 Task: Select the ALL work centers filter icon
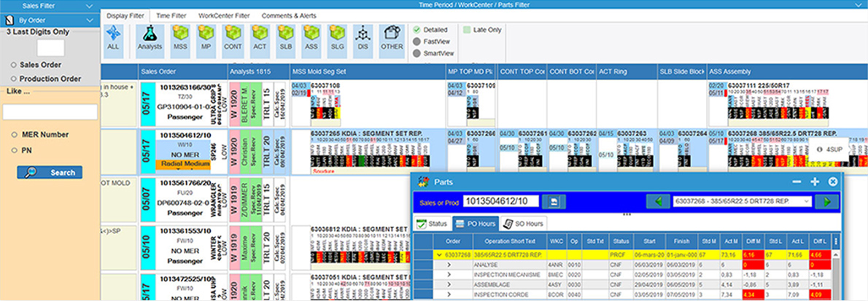point(114,40)
